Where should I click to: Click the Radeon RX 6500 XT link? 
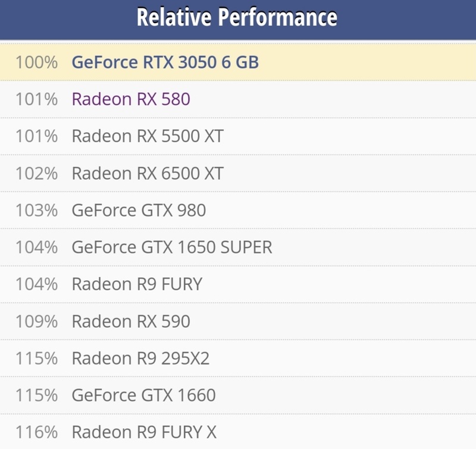148,173
